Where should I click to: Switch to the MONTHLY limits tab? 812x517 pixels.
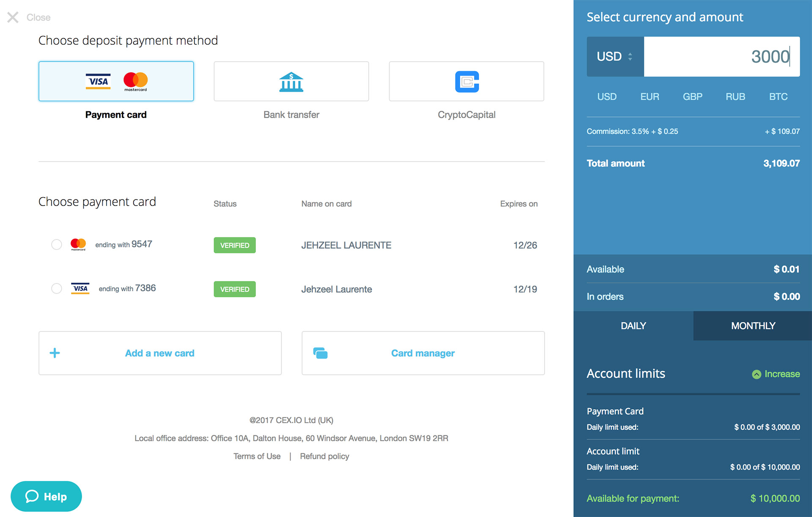(753, 326)
